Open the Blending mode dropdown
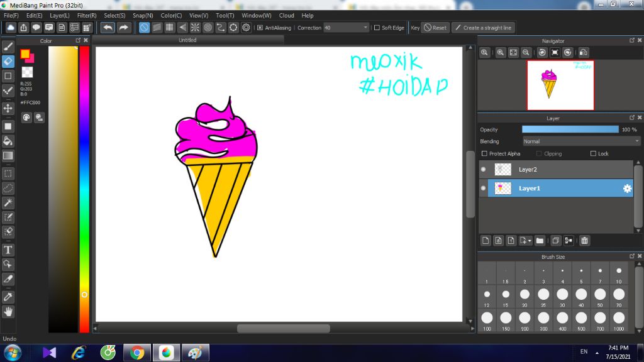Screen dimensions: 644x362 [581, 141]
